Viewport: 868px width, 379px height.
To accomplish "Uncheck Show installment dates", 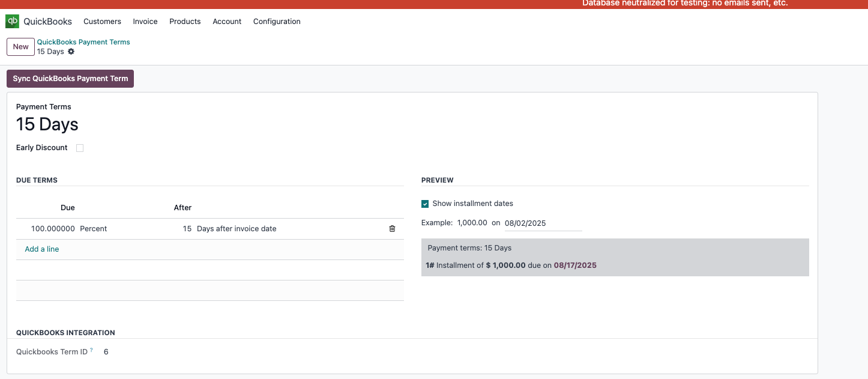I will (425, 204).
